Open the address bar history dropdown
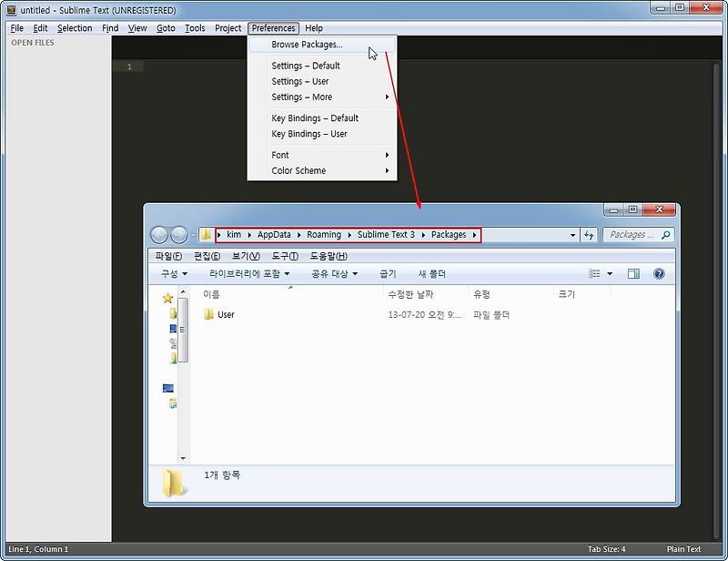Screen dimensions: 728x561 (572, 235)
